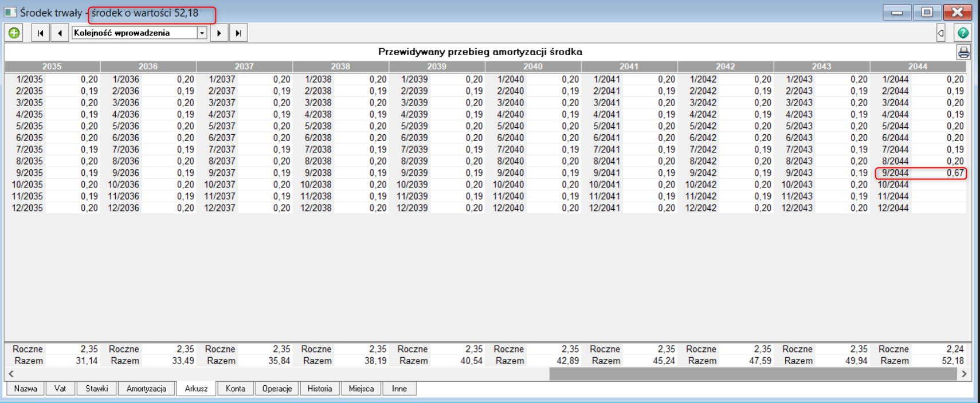Click the Razem total 31,14
Screen dimensions: 980x403
pos(87,361)
